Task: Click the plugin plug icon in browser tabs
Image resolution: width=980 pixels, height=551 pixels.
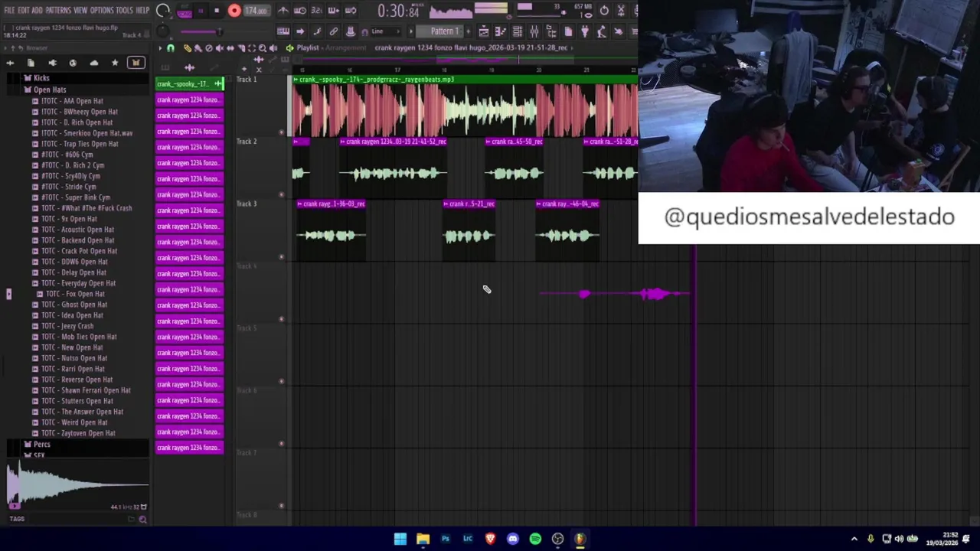Action: coord(52,63)
